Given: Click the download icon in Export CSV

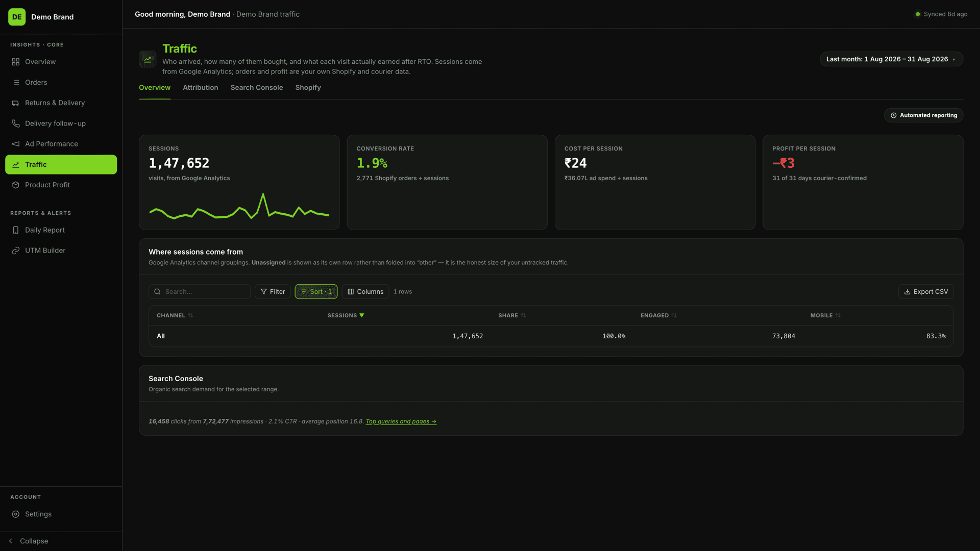Looking at the screenshot, I should coord(908,292).
